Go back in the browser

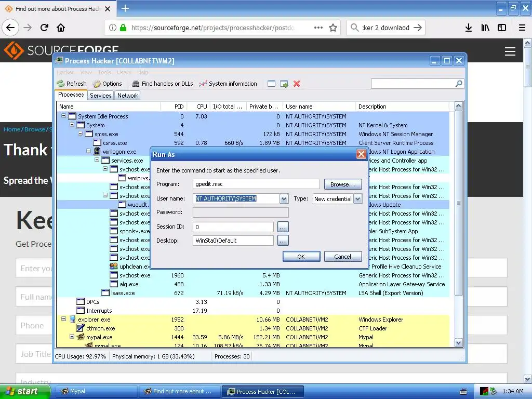pyautogui.click(x=10, y=28)
